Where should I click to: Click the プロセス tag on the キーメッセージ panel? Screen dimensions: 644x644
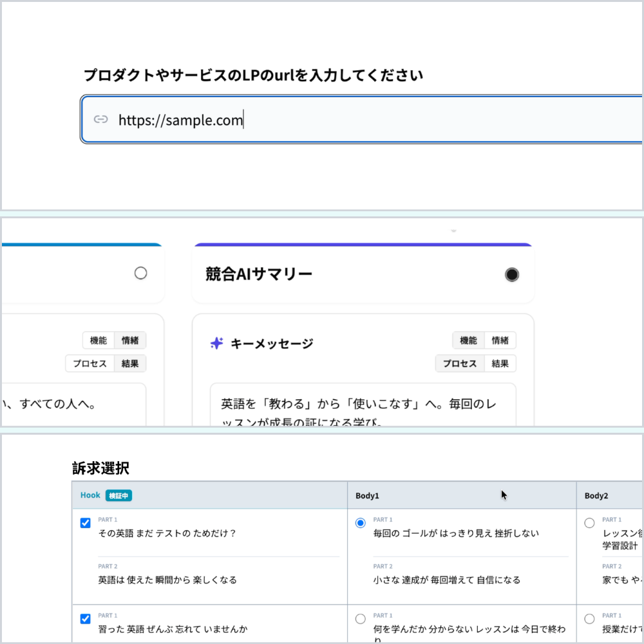click(460, 363)
